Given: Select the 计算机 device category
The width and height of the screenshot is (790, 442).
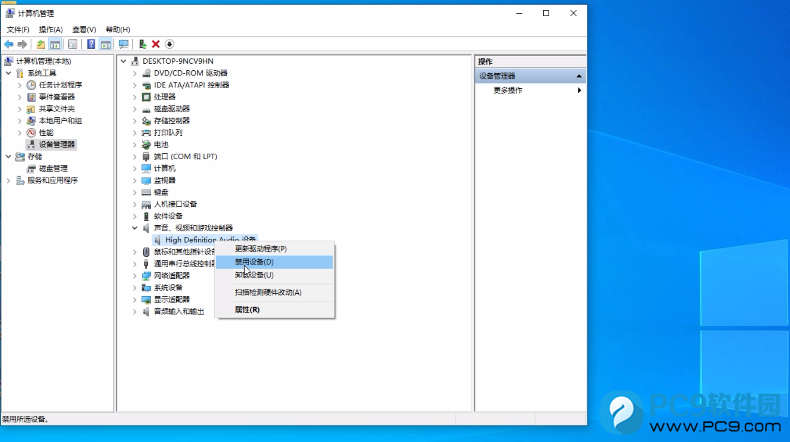Looking at the screenshot, I should click(165, 168).
